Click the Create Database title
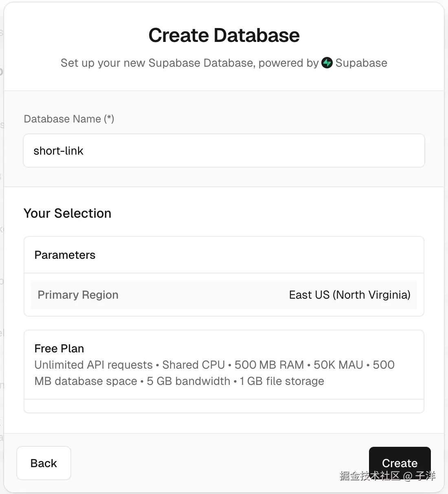 (224, 35)
